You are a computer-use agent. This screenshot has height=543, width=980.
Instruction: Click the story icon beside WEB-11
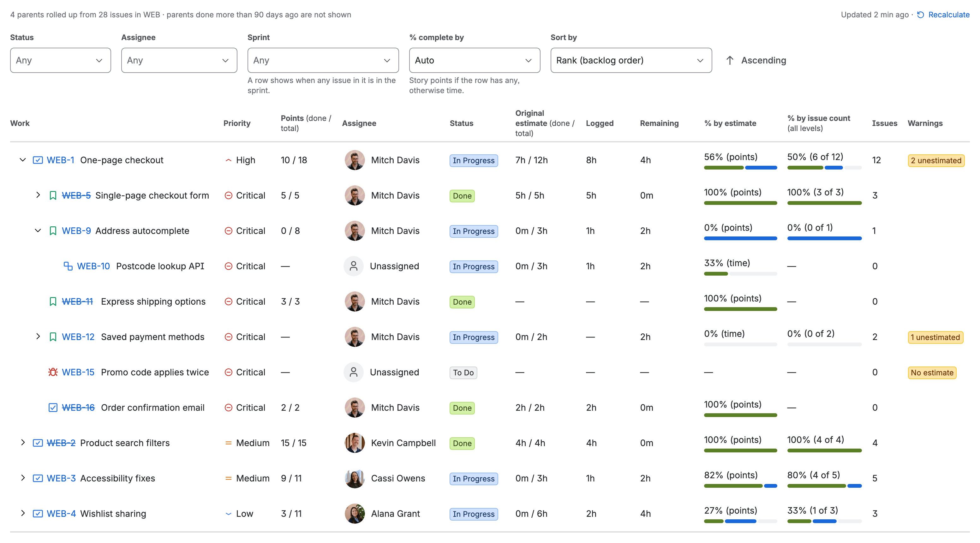point(53,302)
